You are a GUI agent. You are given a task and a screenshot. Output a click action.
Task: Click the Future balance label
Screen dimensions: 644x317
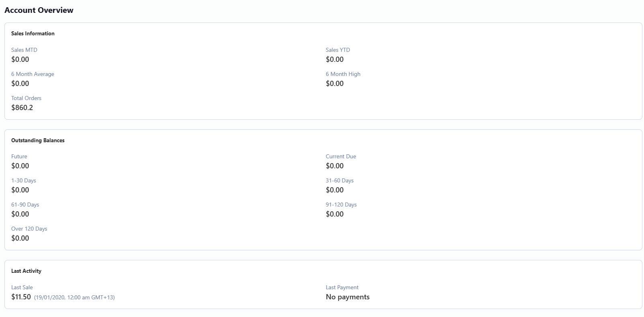click(19, 156)
